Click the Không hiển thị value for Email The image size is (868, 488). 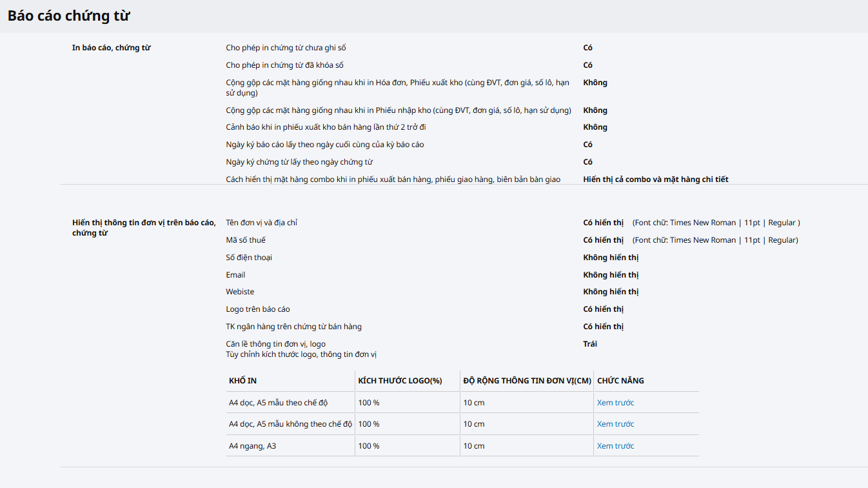click(x=610, y=275)
